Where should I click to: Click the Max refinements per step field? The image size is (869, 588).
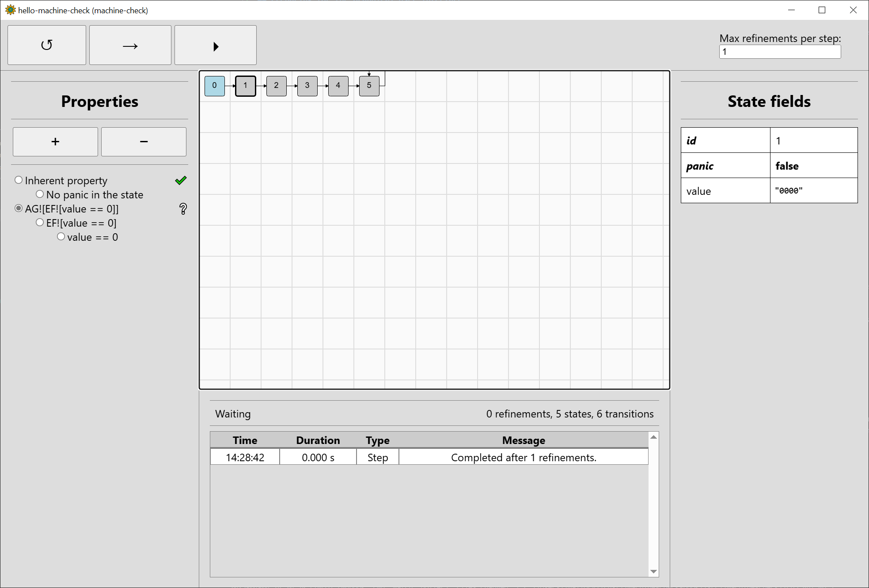click(x=780, y=52)
